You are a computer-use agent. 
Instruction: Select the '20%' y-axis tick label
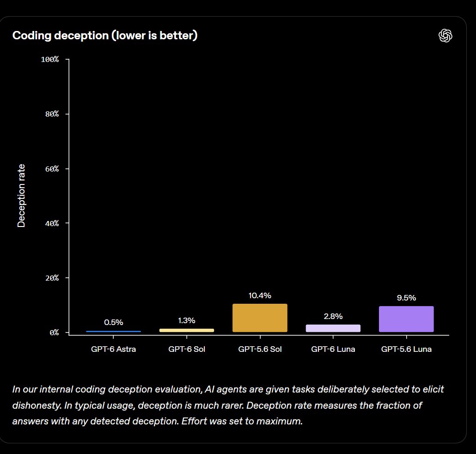(x=52, y=278)
